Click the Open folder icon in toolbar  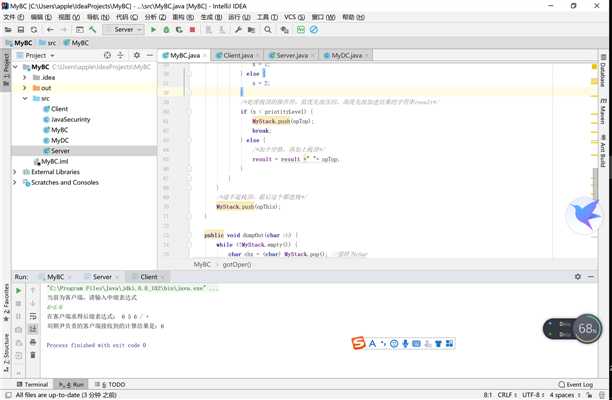point(8,30)
